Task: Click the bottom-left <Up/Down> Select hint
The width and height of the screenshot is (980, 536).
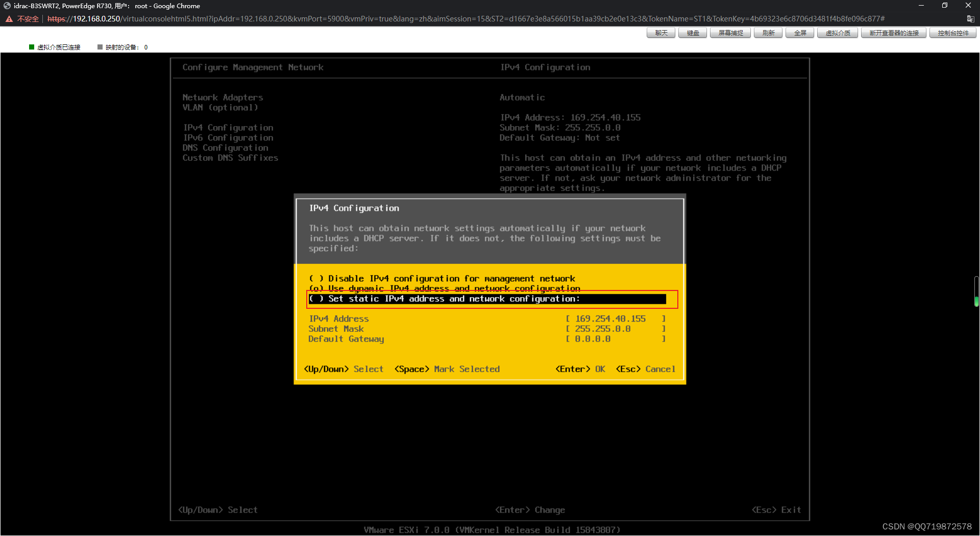Action: tap(218, 510)
